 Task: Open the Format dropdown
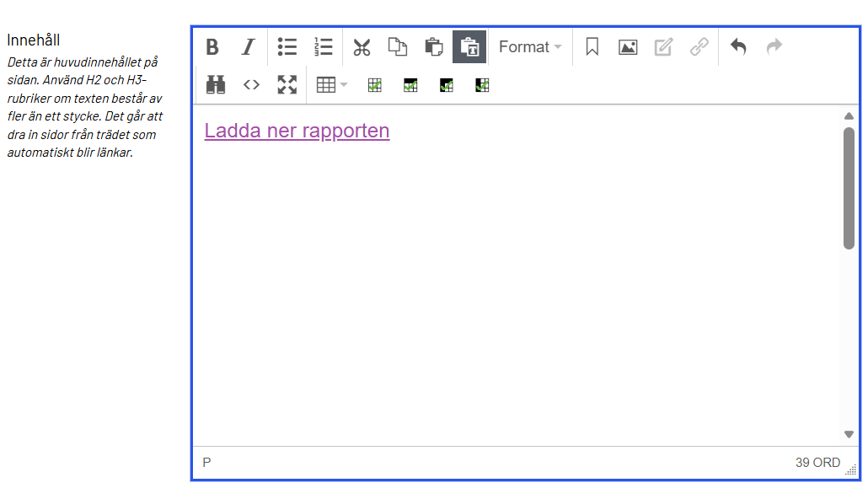(x=529, y=47)
